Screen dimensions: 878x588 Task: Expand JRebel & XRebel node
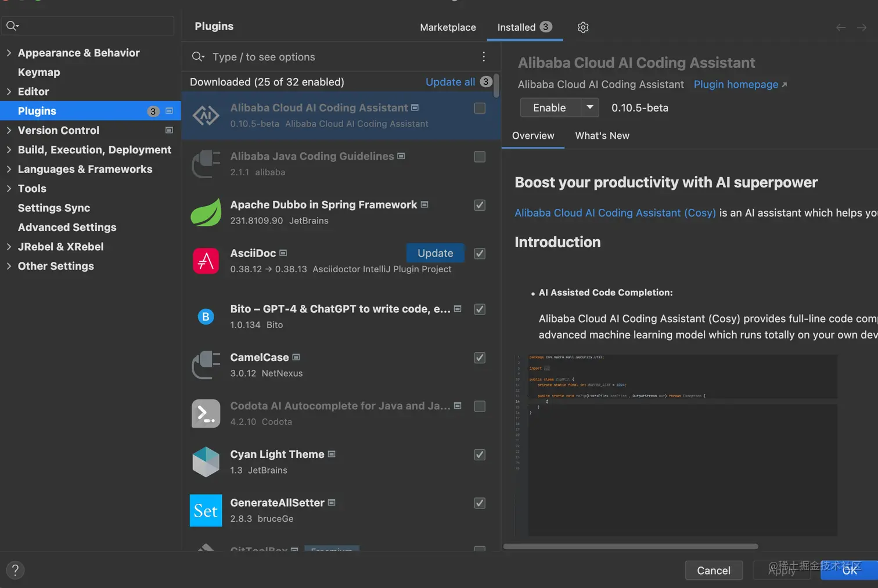(9, 247)
